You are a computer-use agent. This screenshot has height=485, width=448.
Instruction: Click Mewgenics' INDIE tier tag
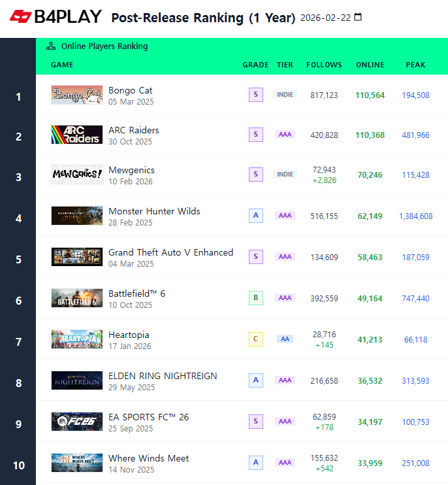[x=285, y=174]
